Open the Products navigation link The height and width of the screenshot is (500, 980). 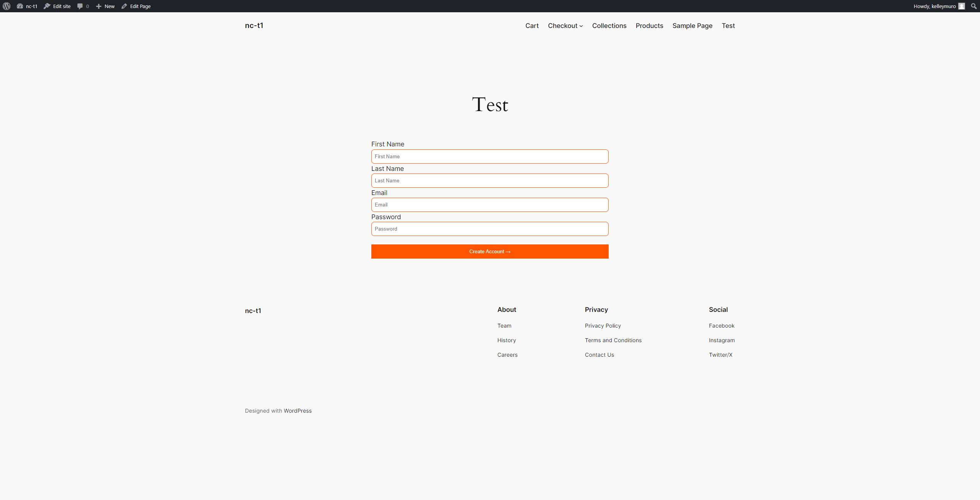(x=649, y=26)
